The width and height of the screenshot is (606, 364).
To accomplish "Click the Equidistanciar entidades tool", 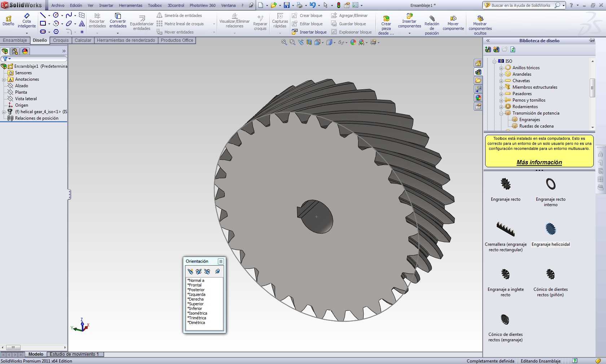I will [142, 23].
